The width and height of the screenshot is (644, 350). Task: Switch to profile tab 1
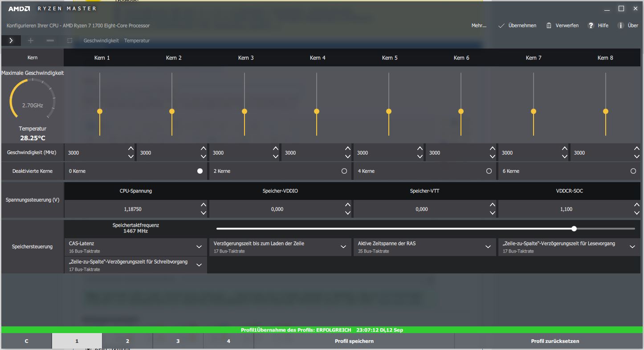click(x=77, y=341)
